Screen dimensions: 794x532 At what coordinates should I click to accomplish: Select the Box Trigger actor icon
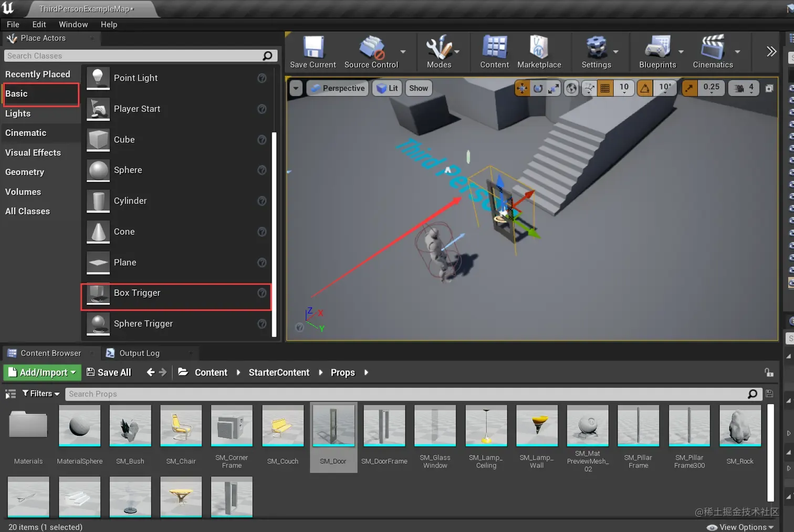click(x=98, y=293)
